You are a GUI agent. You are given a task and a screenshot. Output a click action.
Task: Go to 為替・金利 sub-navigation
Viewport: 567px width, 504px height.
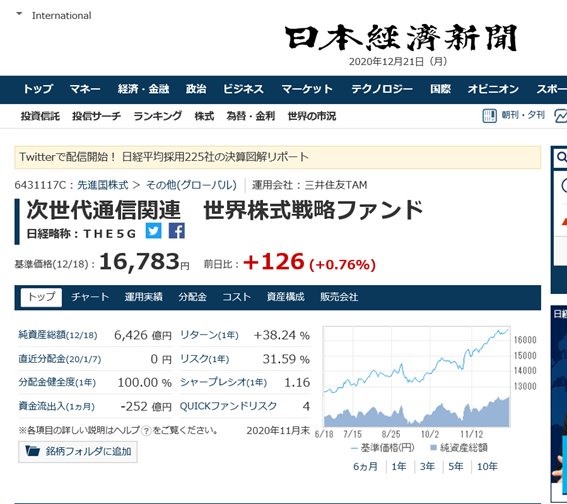251,116
